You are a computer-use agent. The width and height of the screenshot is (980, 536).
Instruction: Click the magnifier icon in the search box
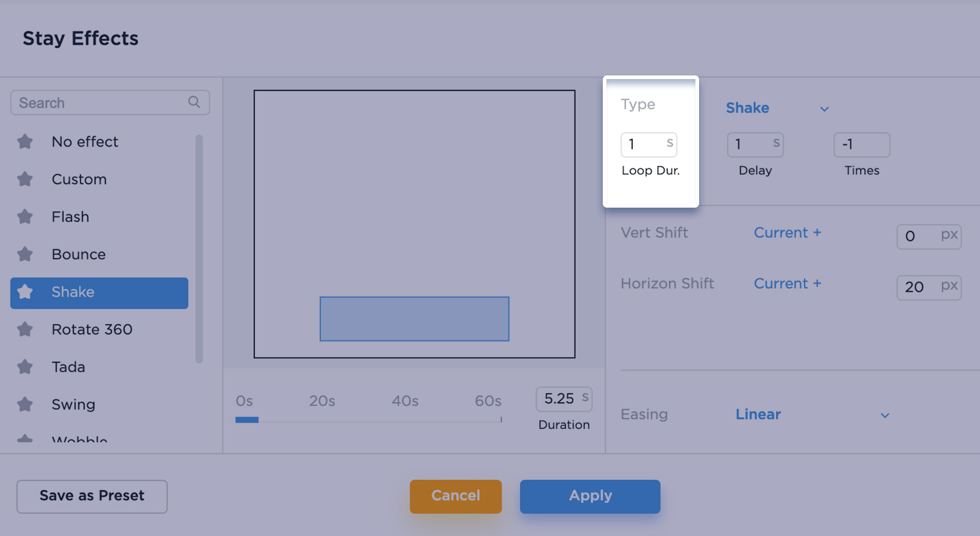click(194, 102)
